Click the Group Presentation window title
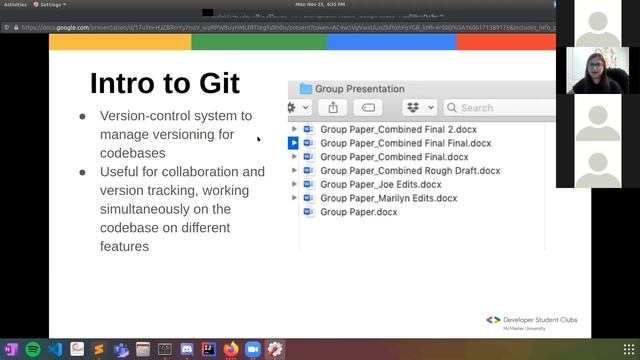Viewport: 640px width, 360px height. point(360,89)
